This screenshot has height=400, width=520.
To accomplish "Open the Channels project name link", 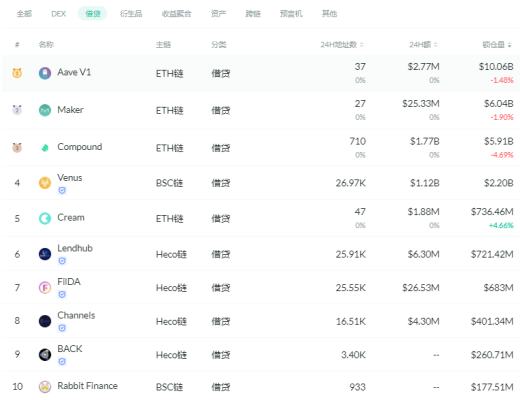I will [x=76, y=315].
